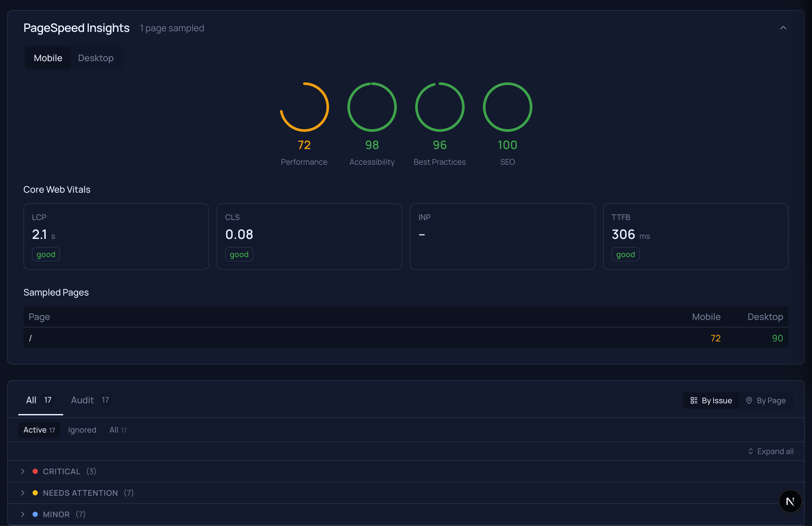Click the N avatar in the bottom corner
The image size is (812, 526).
click(x=791, y=501)
